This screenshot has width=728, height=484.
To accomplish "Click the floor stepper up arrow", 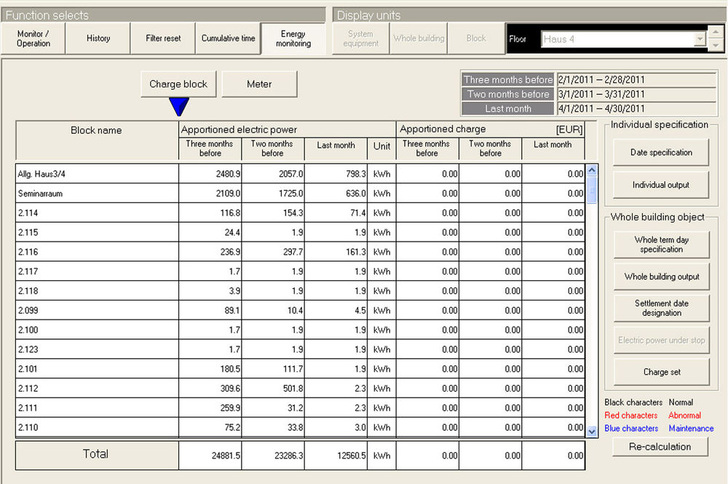I will (x=716, y=33).
